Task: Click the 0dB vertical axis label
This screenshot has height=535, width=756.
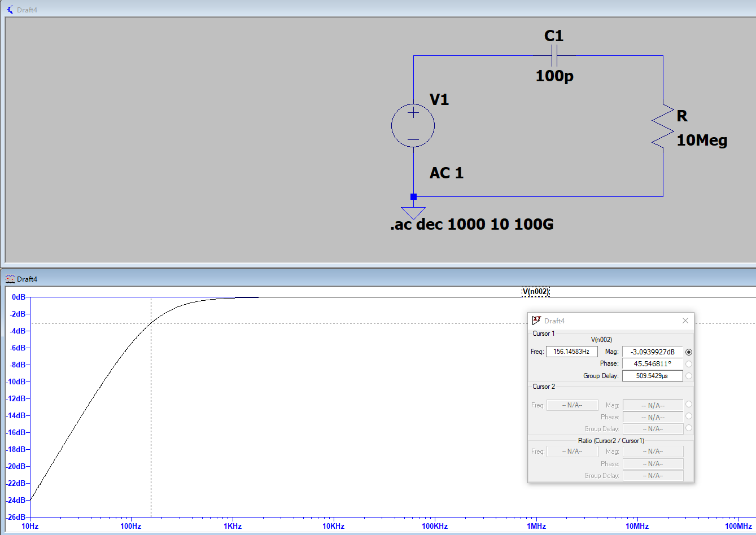Action: click(x=19, y=297)
